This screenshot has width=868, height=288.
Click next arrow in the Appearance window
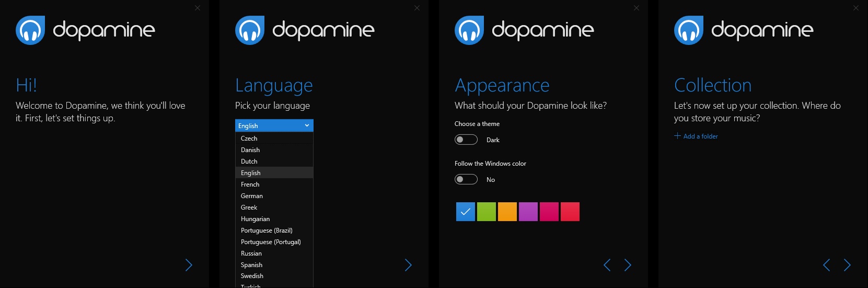[x=628, y=265]
